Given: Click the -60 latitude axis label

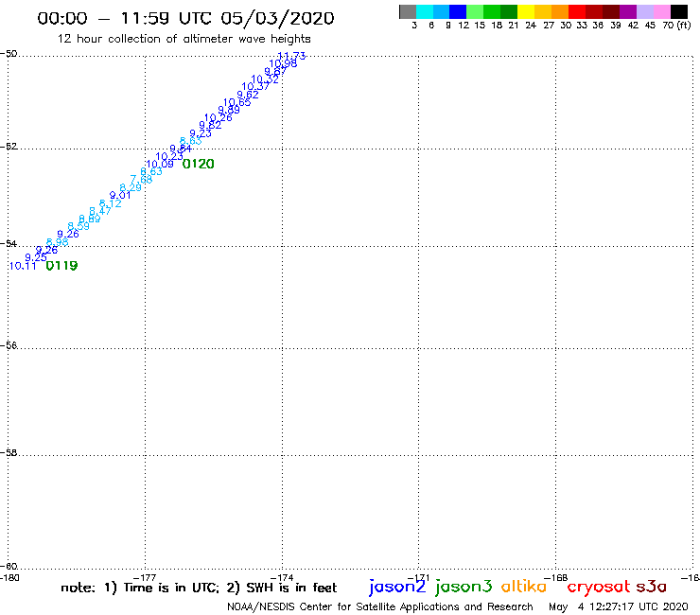Looking at the screenshot, I should [x=9, y=567].
